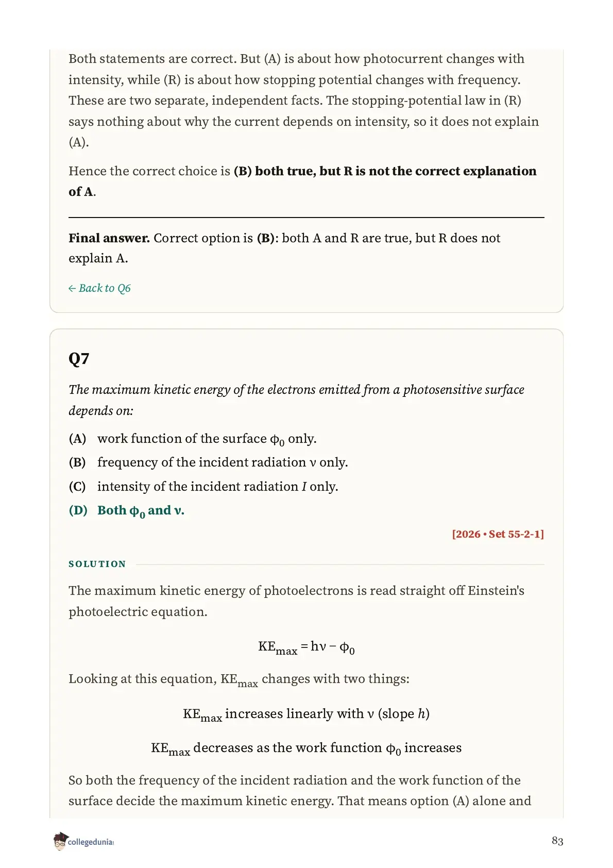Click the Q7 question heading

(x=79, y=359)
